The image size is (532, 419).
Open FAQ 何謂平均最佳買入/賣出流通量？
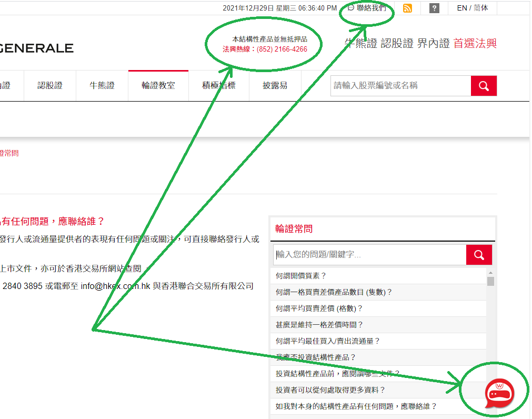[328, 341]
